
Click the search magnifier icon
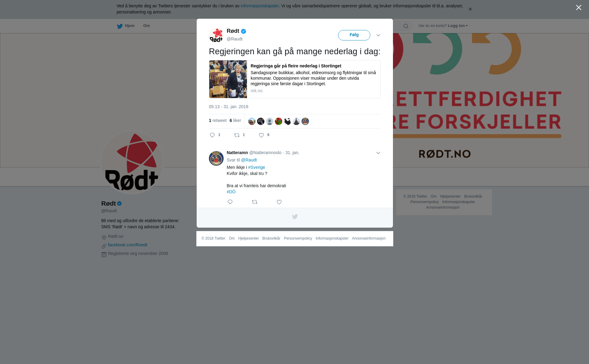[406, 26]
